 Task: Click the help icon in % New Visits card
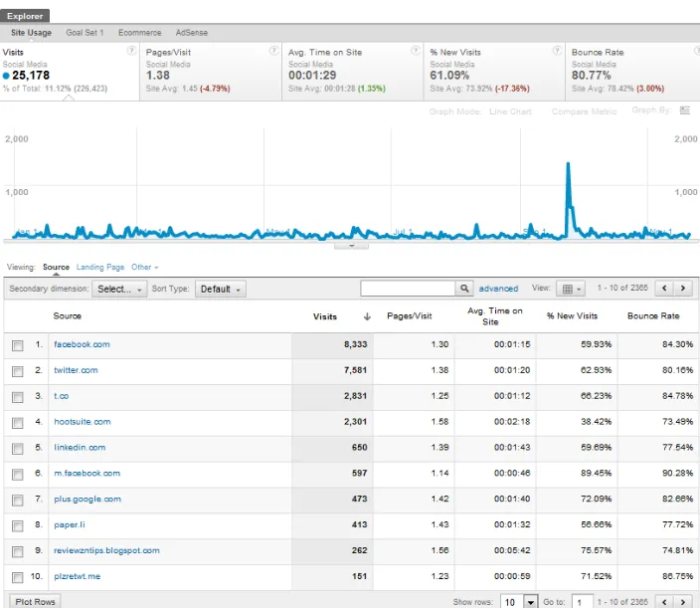coord(557,51)
